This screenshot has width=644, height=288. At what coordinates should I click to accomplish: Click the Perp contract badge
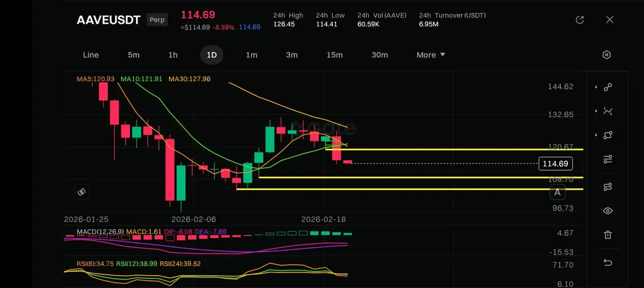tap(157, 20)
